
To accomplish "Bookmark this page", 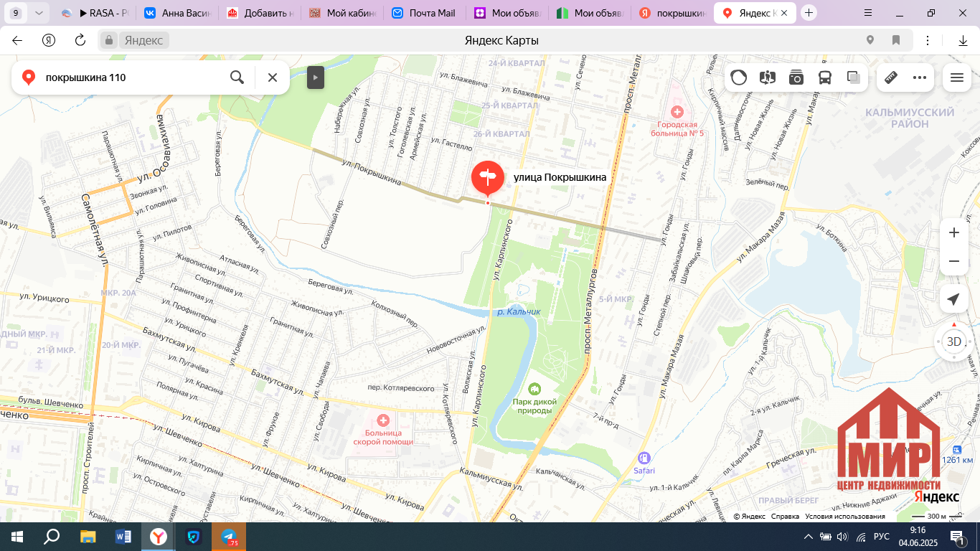I will pyautogui.click(x=896, y=40).
